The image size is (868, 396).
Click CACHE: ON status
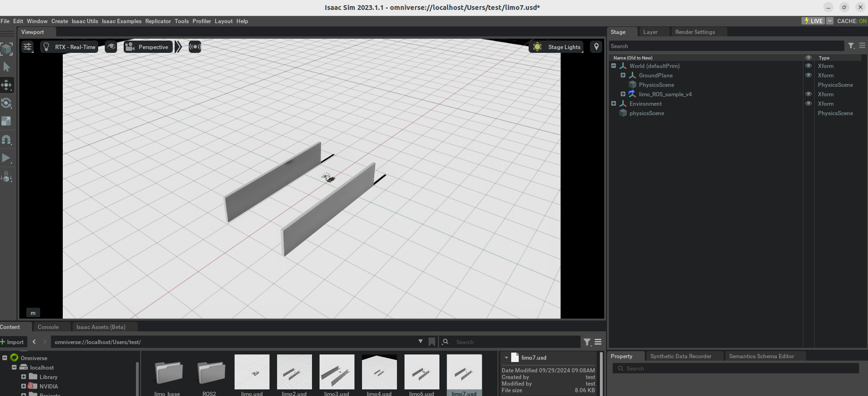(851, 21)
